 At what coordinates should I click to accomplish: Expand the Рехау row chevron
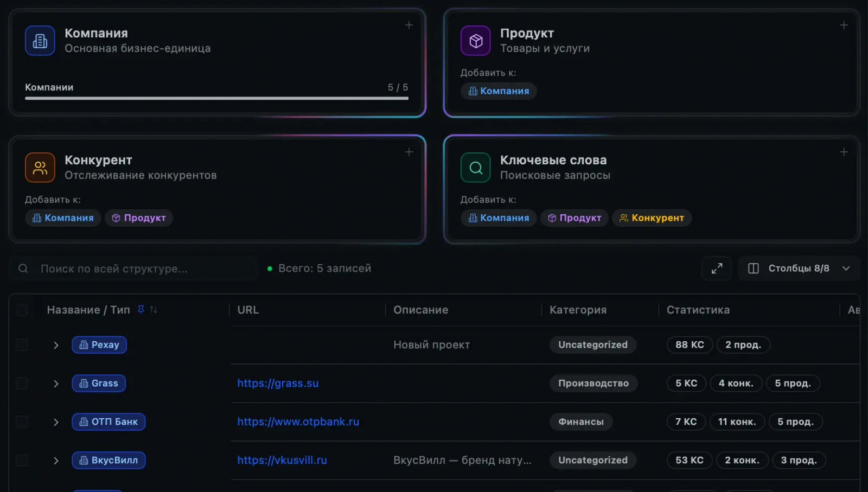click(x=56, y=346)
